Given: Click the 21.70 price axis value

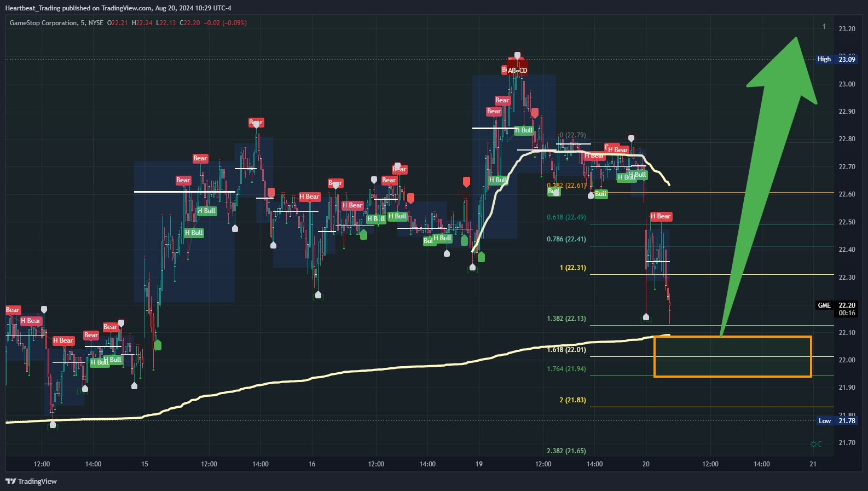Looking at the screenshot, I should pyautogui.click(x=847, y=443).
